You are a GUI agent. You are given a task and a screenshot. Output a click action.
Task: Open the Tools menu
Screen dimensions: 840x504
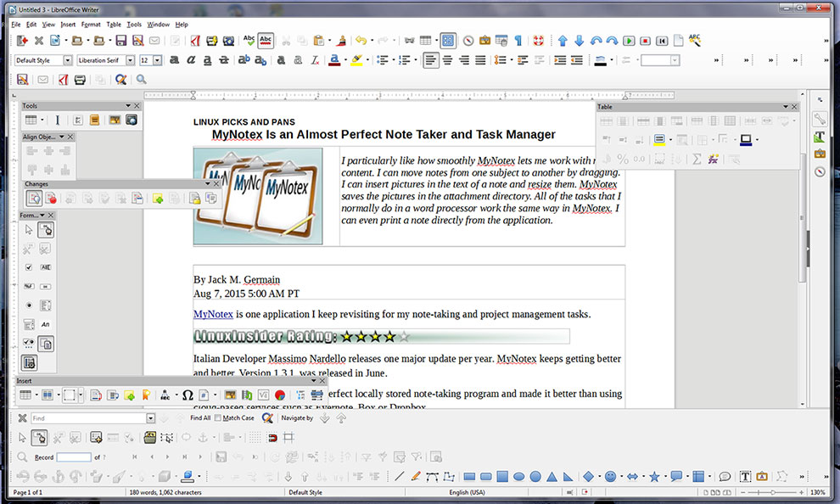pyautogui.click(x=134, y=24)
